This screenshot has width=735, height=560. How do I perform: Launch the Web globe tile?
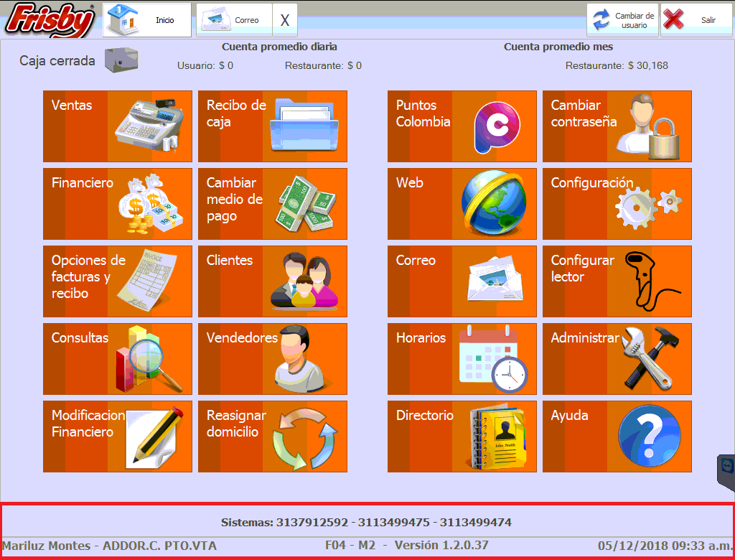click(462, 204)
